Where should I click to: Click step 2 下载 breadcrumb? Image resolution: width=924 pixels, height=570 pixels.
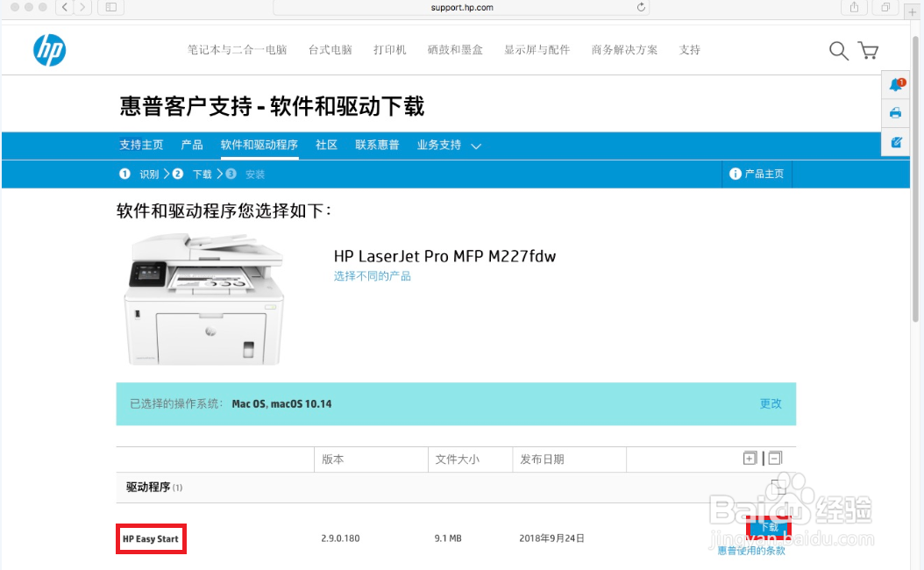192,174
